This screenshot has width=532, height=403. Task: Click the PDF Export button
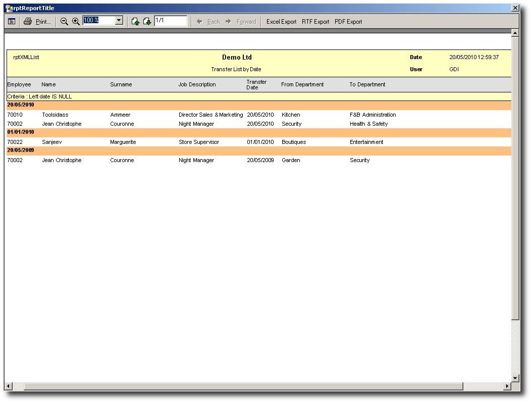348,22
